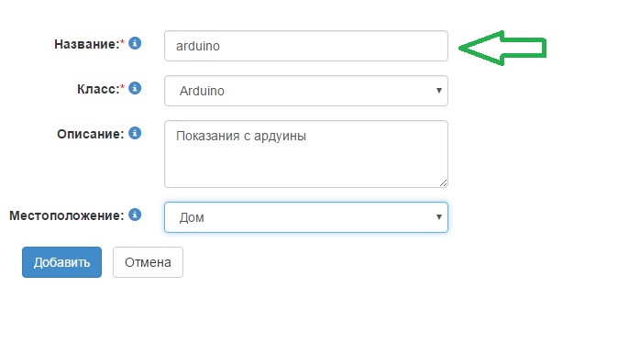Open the info tooltip icon next to Описание

point(135,133)
